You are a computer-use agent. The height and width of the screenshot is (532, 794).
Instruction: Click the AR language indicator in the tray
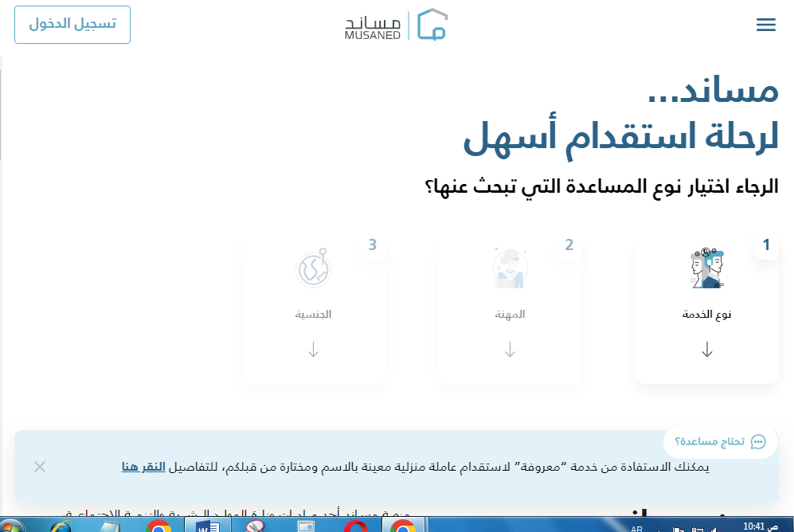click(x=637, y=528)
